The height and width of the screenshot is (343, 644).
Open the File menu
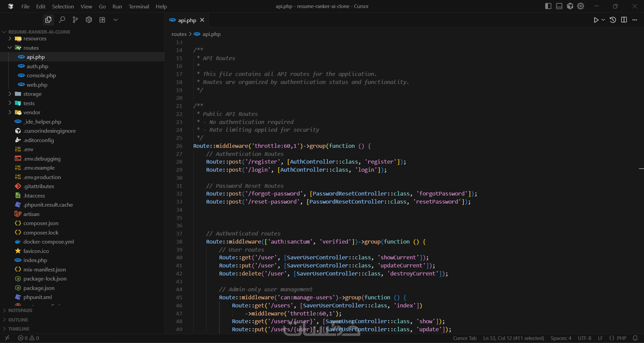(26, 6)
